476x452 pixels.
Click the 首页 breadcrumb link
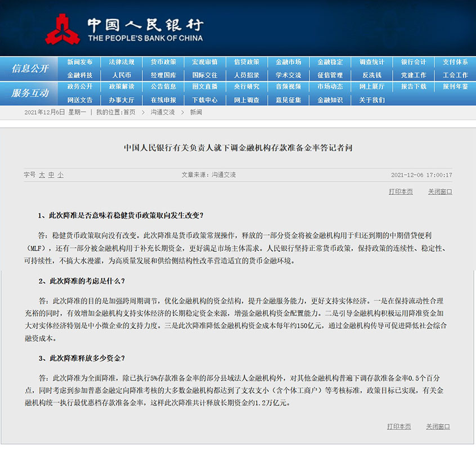point(129,112)
